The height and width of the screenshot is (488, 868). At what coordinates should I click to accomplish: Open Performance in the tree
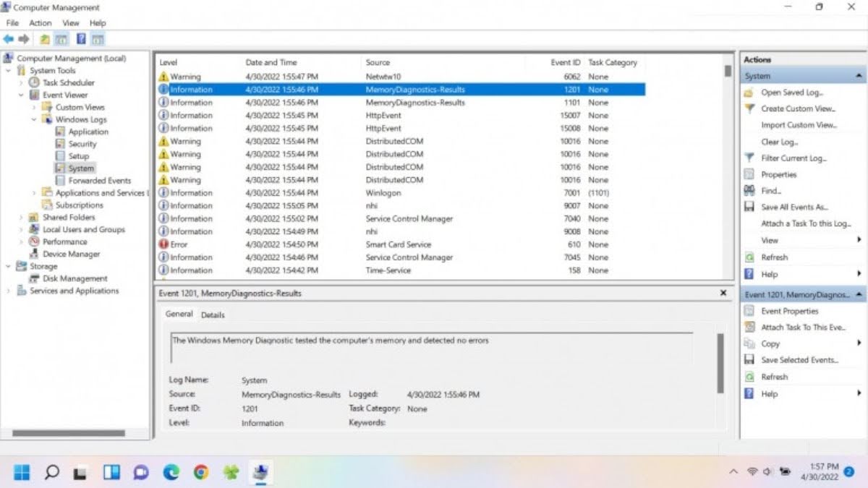click(x=64, y=241)
